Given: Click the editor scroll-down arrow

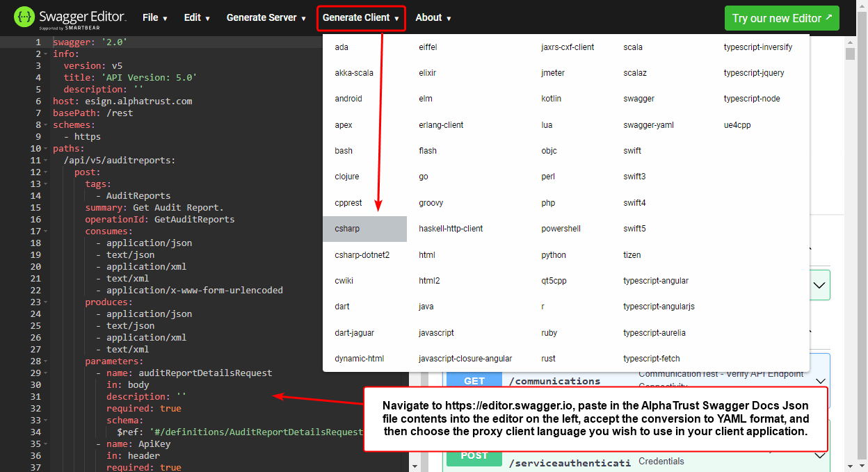Looking at the screenshot, I should click(x=415, y=466).
